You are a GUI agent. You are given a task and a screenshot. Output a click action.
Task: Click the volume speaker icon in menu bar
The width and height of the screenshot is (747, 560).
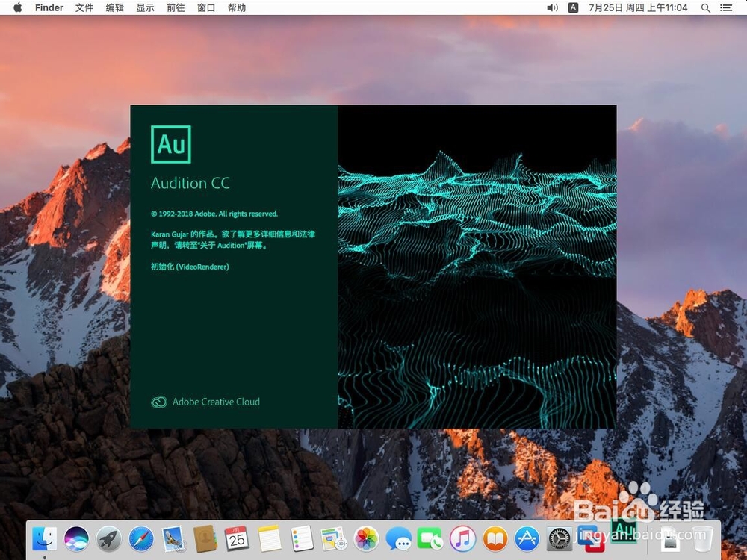[552, 7]
